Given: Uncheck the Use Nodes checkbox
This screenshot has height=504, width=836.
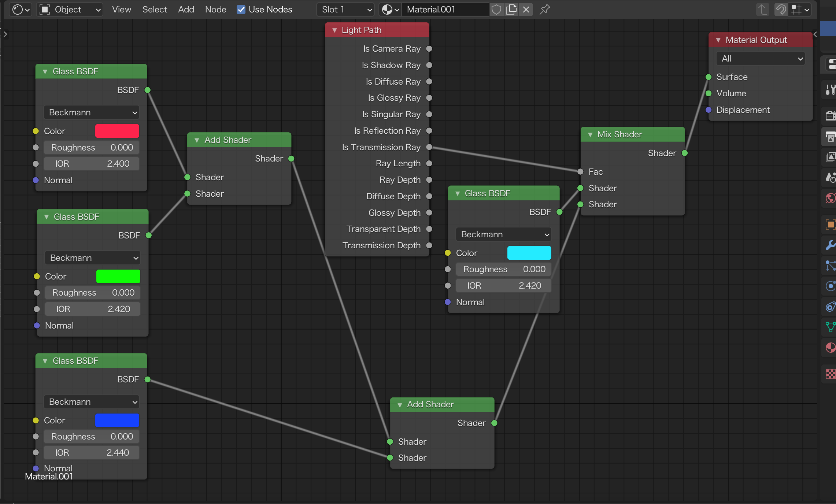Looking at the screenshot, I should 241,10.
